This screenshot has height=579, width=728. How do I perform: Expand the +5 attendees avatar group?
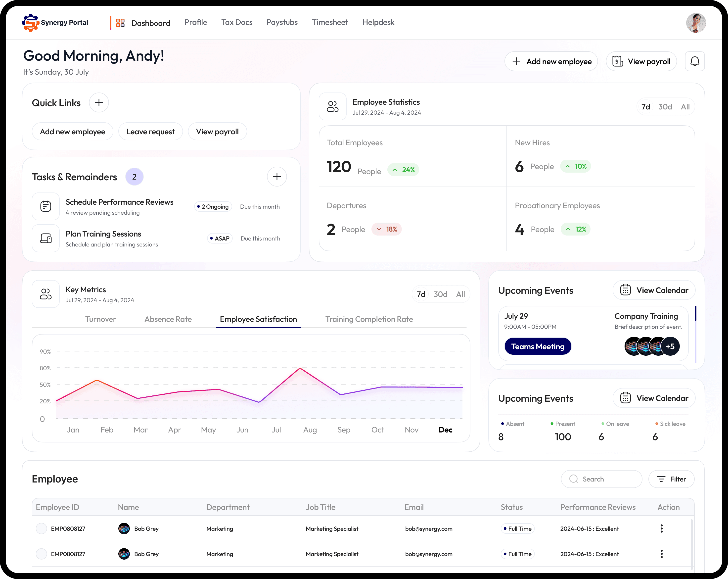[670, 346]
